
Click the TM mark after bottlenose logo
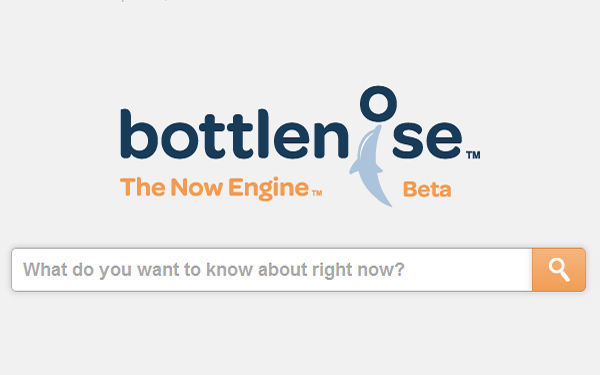pyautogui.click(x=473, y=155)
